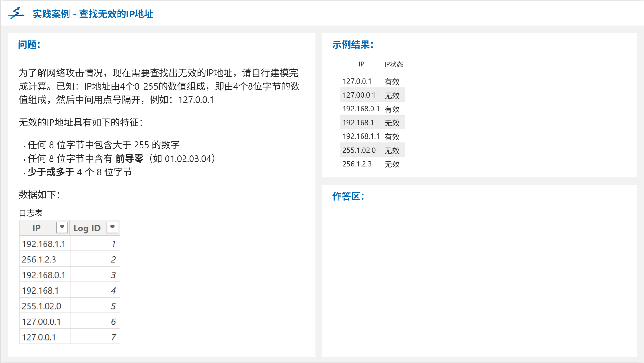
Task: Click Log ID value 7 cell
Action: point(113,337)
